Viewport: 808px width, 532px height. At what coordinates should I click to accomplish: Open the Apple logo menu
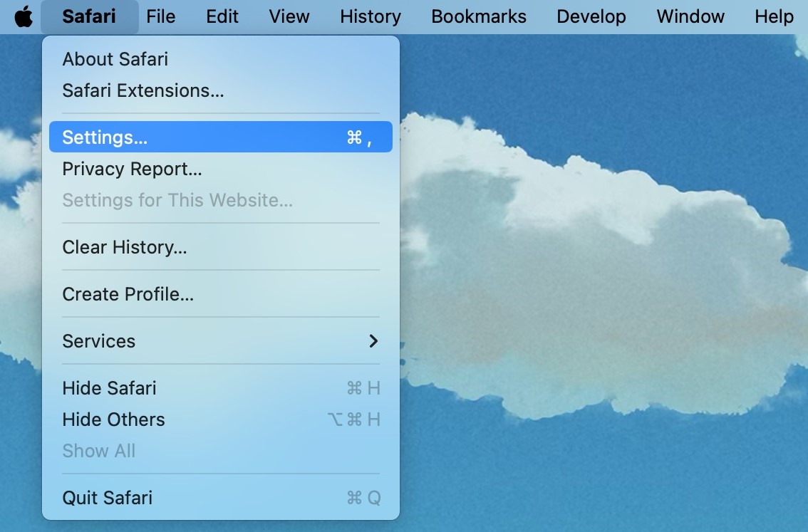(24, 16)
